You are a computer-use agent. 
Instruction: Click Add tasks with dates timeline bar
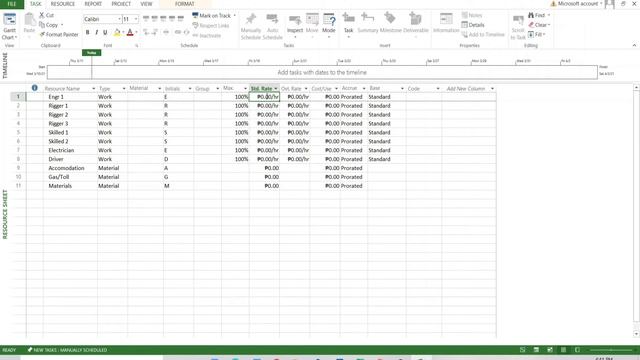point(322,72)
